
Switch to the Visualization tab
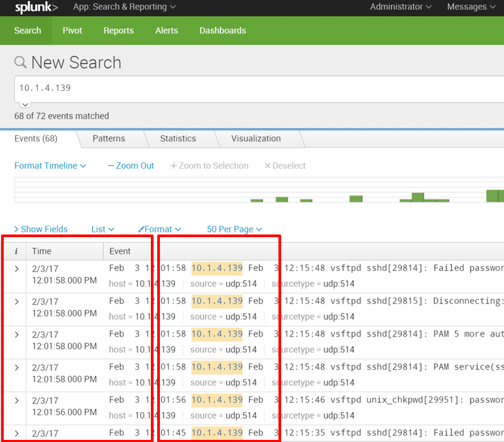[x=256, y=139]
